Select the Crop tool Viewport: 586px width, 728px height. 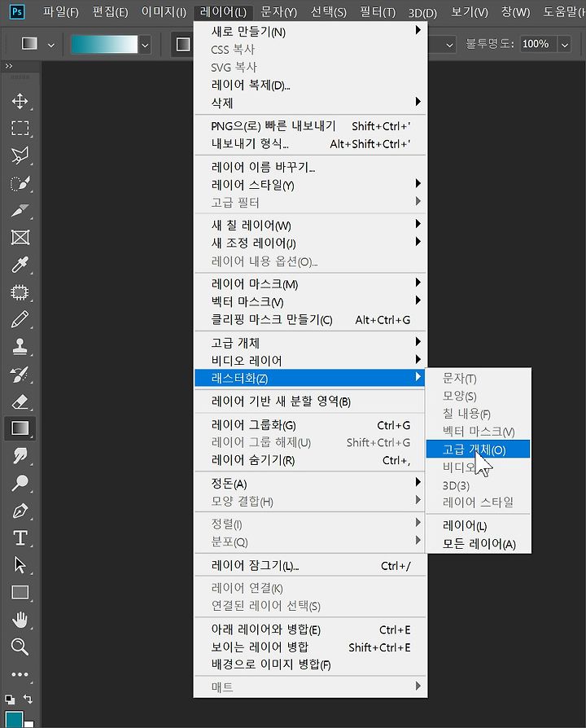[x=20, y=210]
